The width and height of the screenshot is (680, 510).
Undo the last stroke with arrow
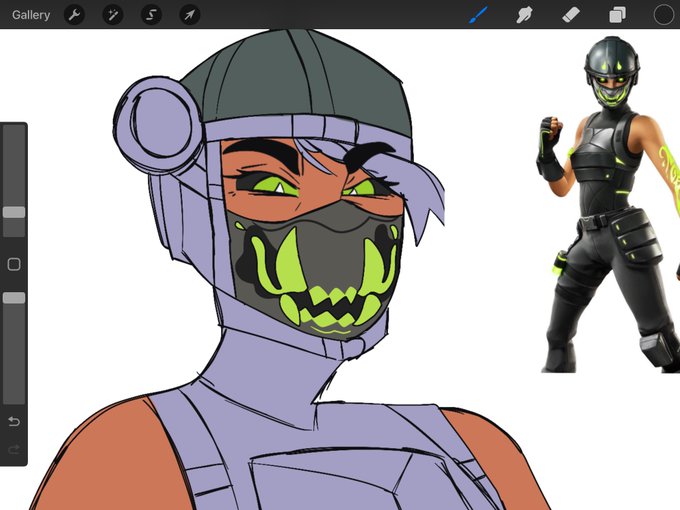(x=14, y=421)
